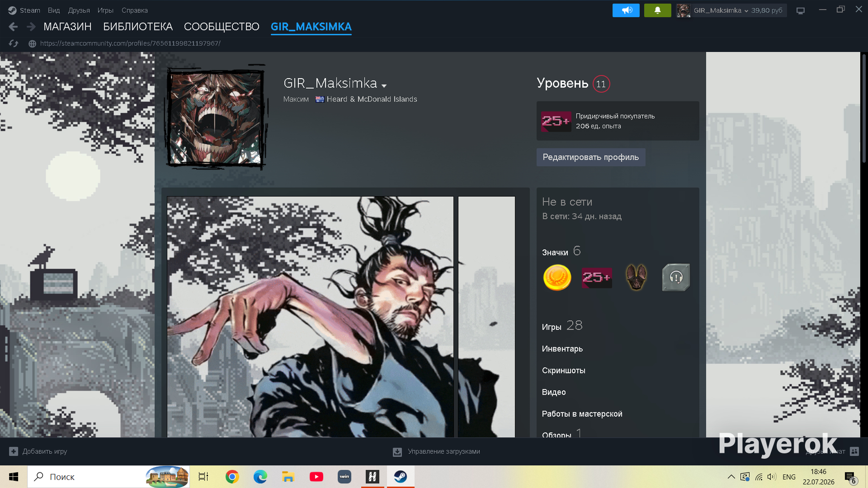
Task: Launch Google Chrome from the taskbar
Action: [x=232, y=477]
